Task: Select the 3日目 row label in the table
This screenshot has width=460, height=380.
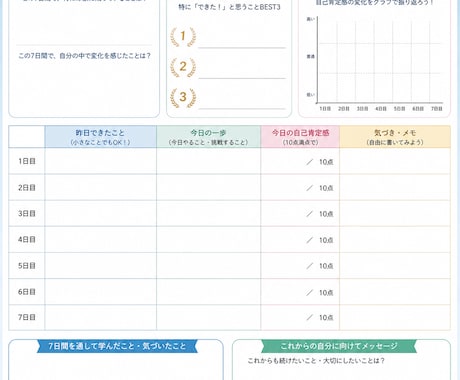Action: (27, 213)
